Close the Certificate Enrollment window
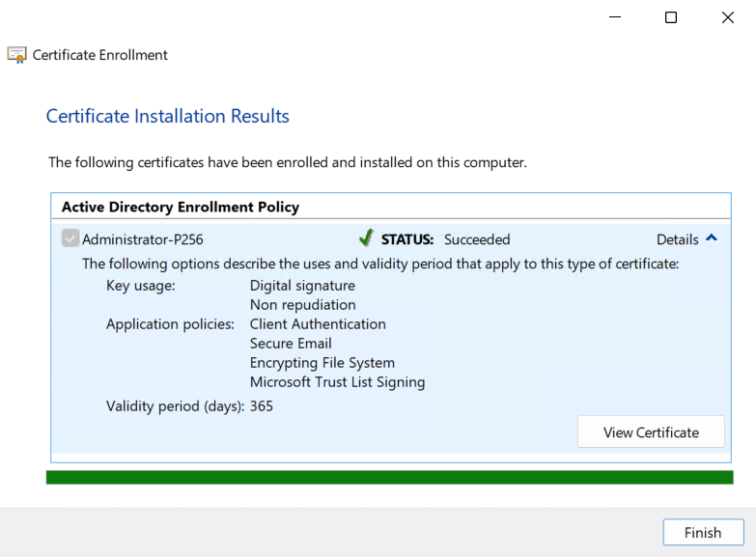 pyautogui.click(x=728, y=17)
